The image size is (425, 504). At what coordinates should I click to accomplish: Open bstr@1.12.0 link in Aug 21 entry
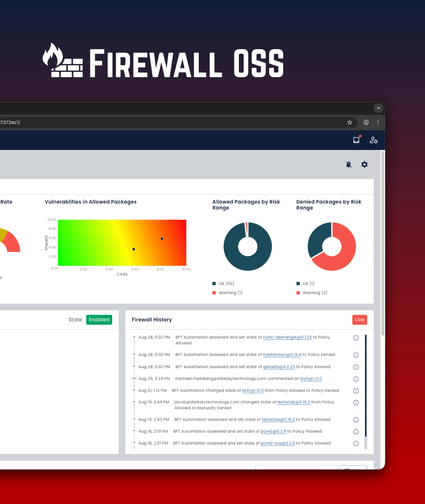pos(253,391)
